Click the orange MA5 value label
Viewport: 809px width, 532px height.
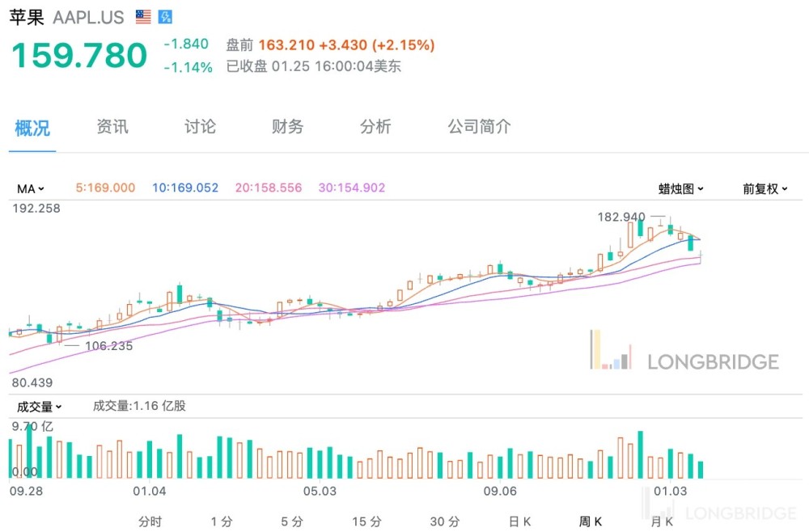(105, 188)
